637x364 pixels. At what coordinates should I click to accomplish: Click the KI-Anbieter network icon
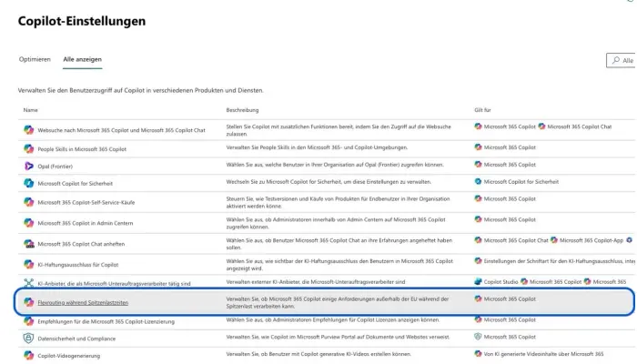28,283
